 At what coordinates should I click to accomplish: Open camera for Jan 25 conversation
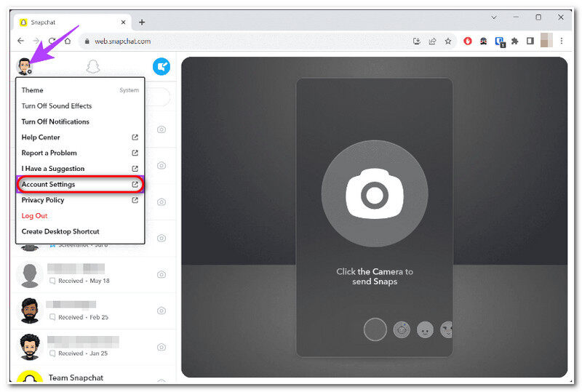point(161,347)
